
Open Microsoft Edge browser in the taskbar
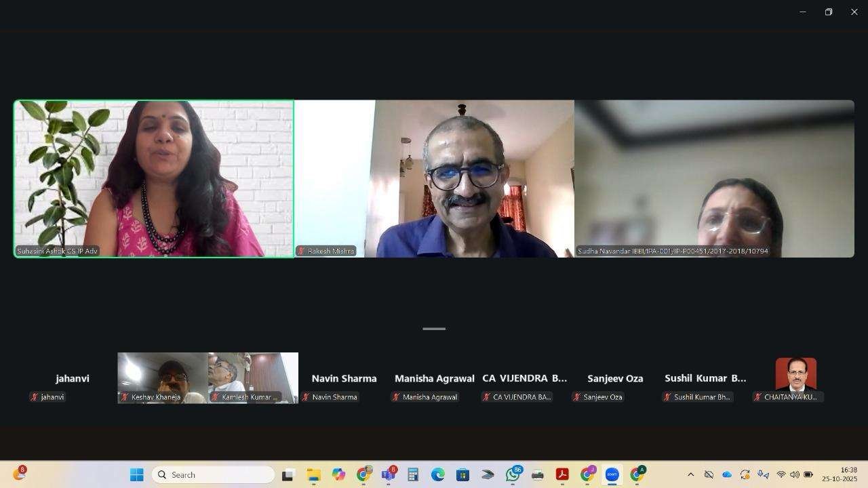click(x=437, y=475)
